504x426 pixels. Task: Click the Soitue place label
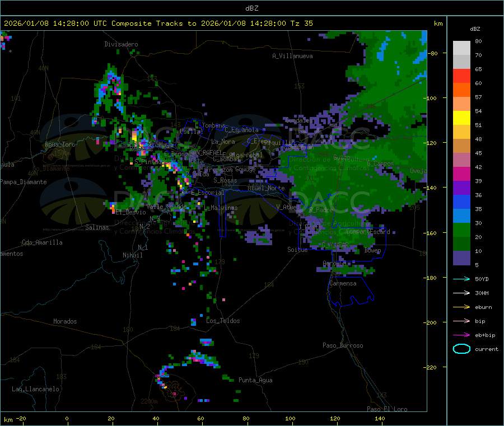pyautogui.click(x=297, y=250)
